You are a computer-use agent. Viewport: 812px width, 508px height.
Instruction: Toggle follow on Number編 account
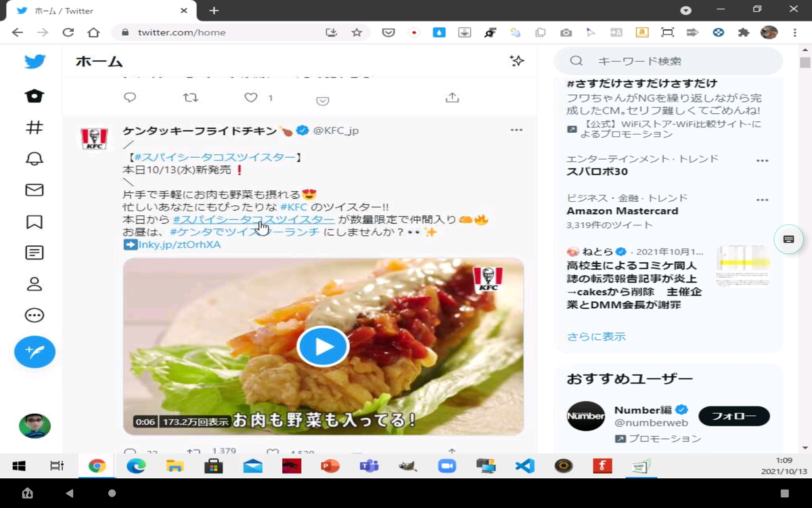(x=734, y=417)
